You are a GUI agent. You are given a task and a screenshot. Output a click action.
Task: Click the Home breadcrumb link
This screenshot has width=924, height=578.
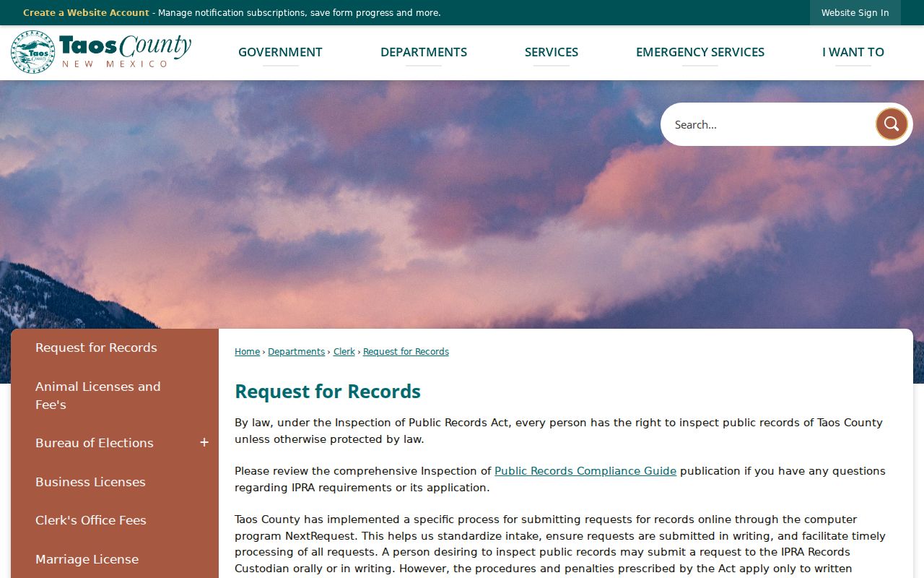click(x=247, y=352)
